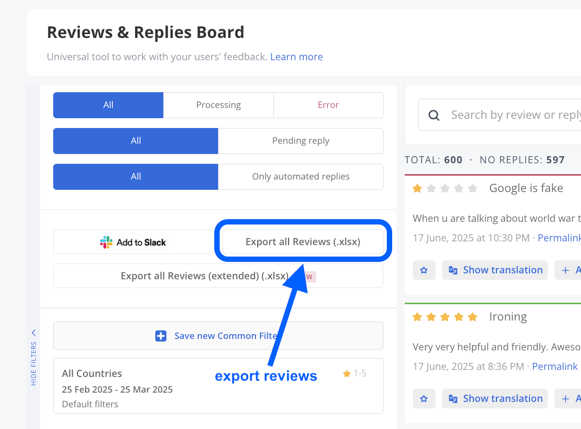
Task: Select the top All status tab
Action: [x=108, y=105]
